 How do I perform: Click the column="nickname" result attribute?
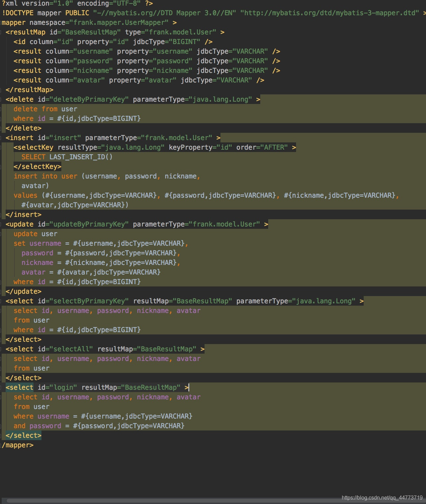(x=79, y=71)
